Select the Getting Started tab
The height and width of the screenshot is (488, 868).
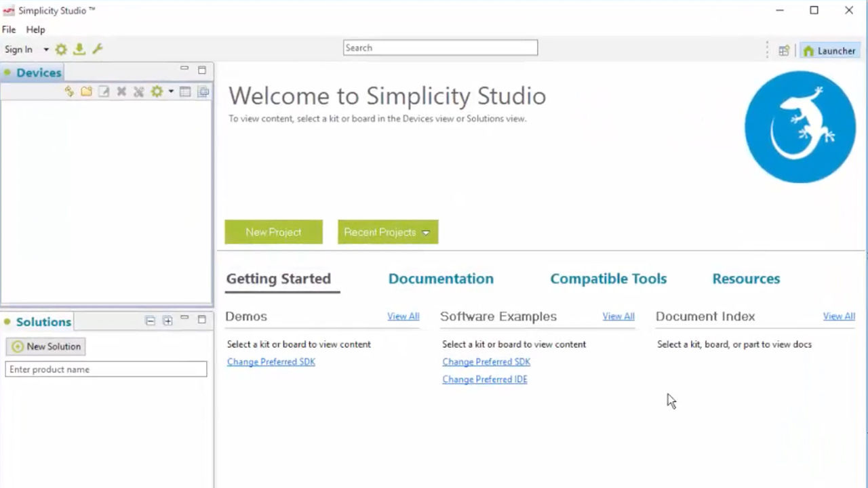pos(279,279)
